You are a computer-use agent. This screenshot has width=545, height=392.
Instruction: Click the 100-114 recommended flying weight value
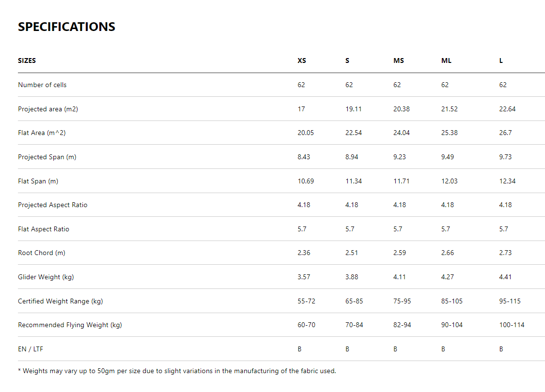[x=512, y=325]
